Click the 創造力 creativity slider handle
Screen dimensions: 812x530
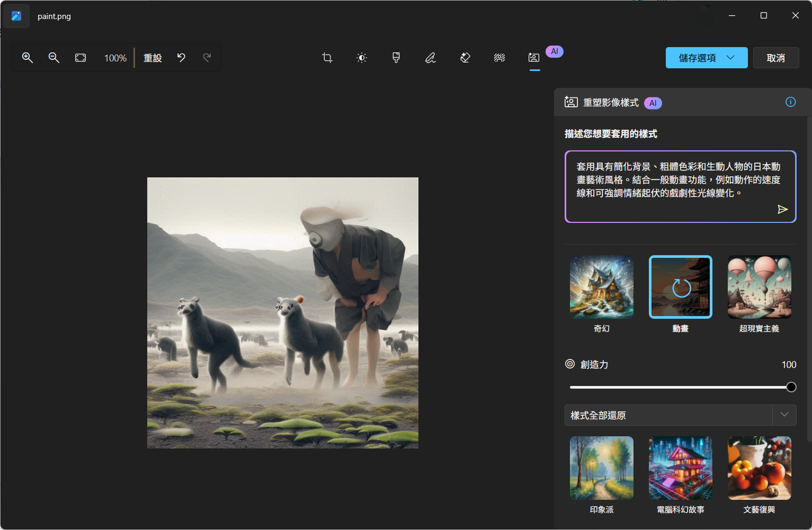[791, 387]
